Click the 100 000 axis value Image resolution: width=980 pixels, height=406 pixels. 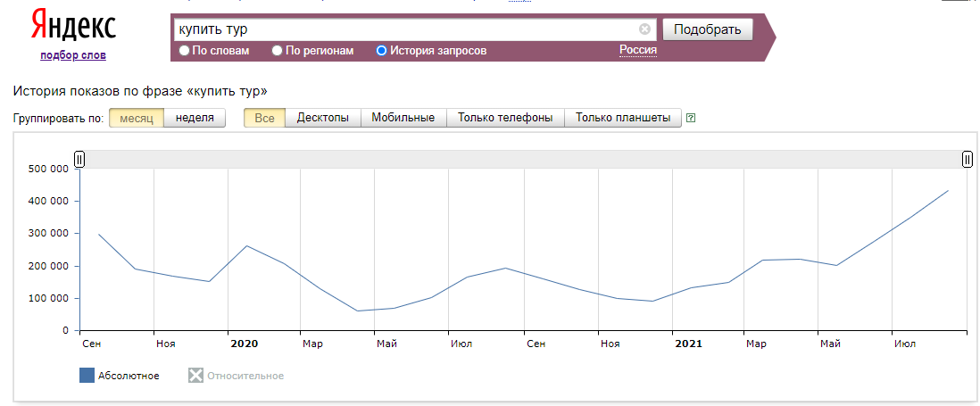pos(48,299)
